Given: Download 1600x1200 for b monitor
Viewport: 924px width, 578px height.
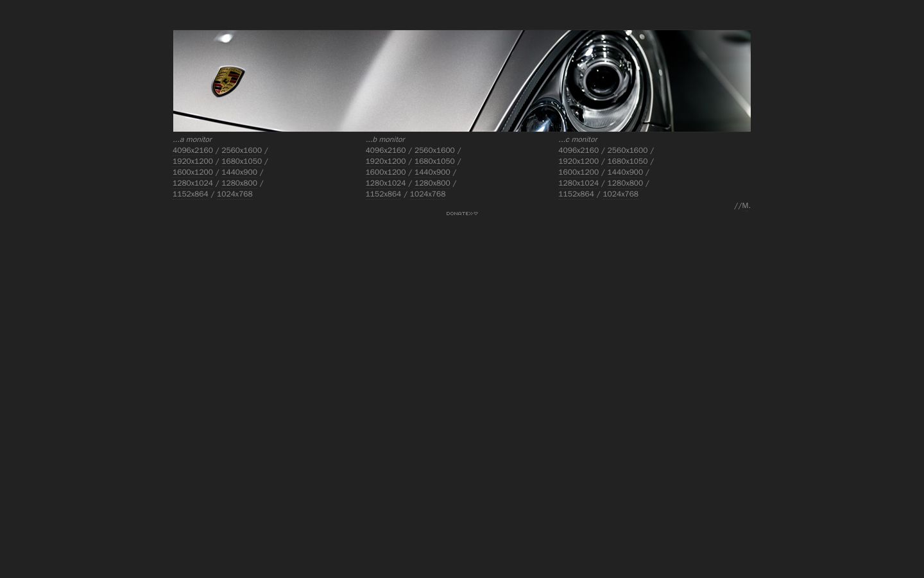Looking at the screenshot, I should pyautogui.click(x=386, y=172).
